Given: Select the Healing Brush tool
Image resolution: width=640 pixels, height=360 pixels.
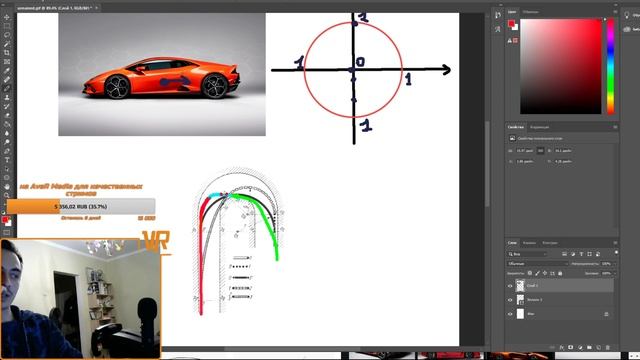Looking at the screenshot, I should pyautogui.click(x=7, y=80).
